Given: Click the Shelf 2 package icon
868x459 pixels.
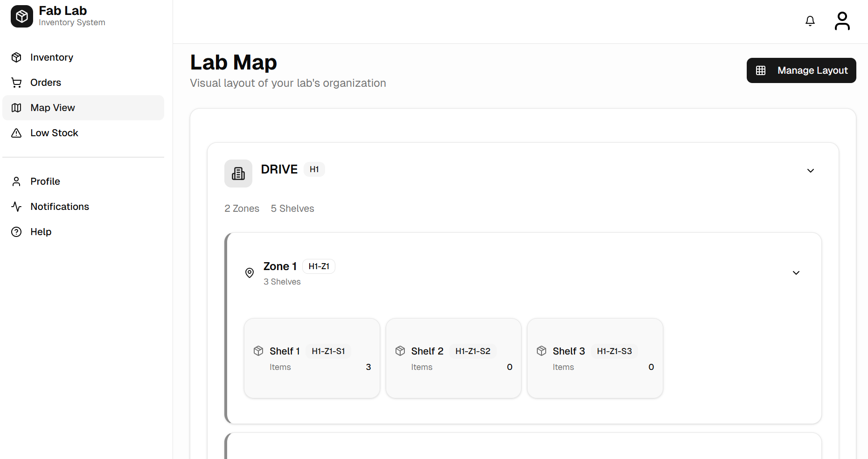Looking at the screenshot, I should click(x=400, y=351).
